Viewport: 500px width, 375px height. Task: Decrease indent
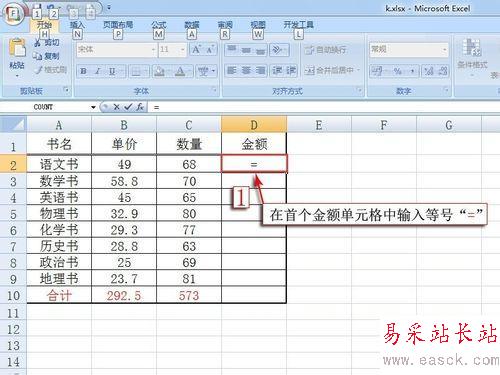coord(277,71)
